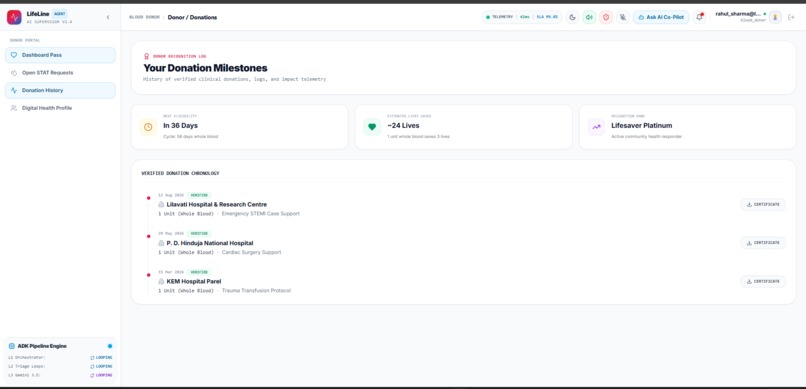Collapse the sidebar with the chevron
Image resolution: width=806 pixels, height=389 pixels.
(108, 17)
